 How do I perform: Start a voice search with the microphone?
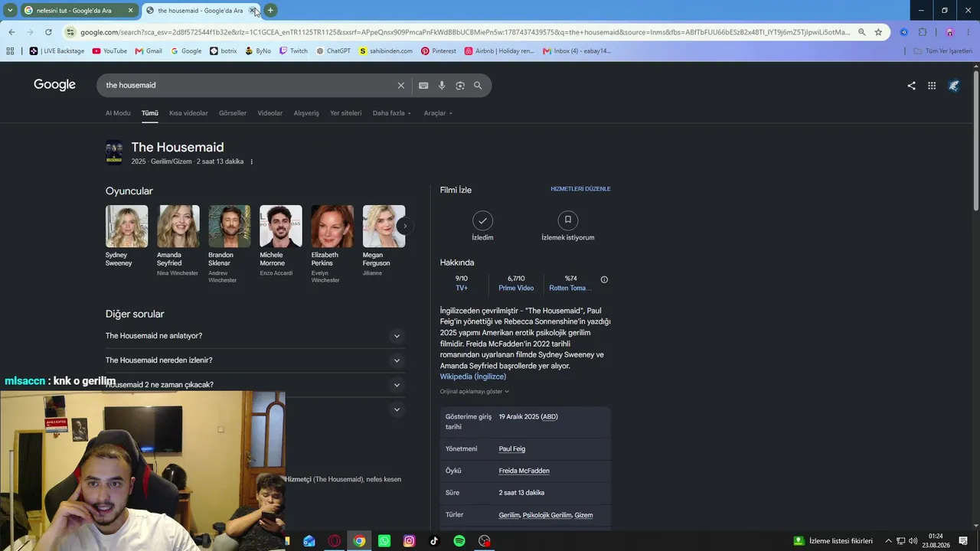click(x=442, y=86)
